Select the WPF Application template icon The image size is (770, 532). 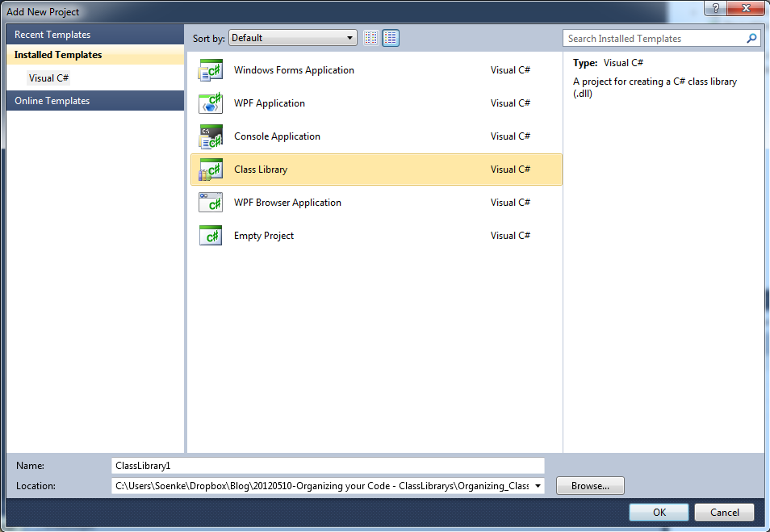[211, 103]
